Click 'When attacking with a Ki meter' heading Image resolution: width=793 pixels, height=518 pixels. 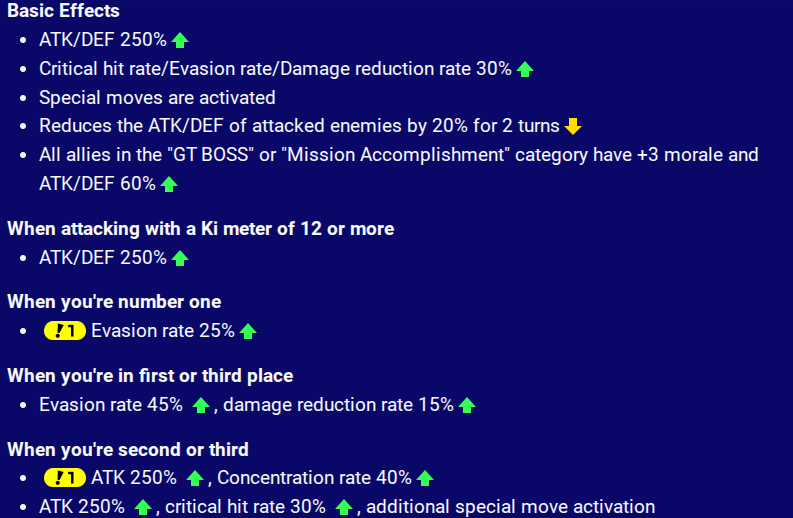200,229
